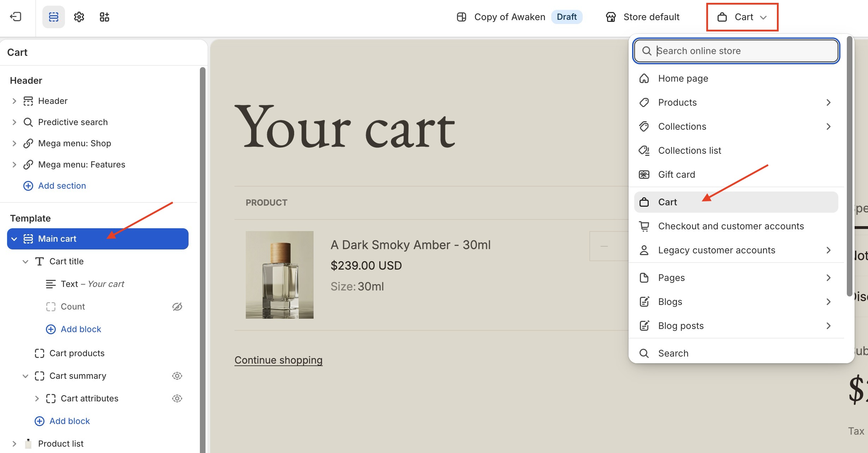Open the Cart template dropdown at top
Image resolution: width=868 pixels, height=453 pixels.
pyautogui.click(x=742, y=17)
